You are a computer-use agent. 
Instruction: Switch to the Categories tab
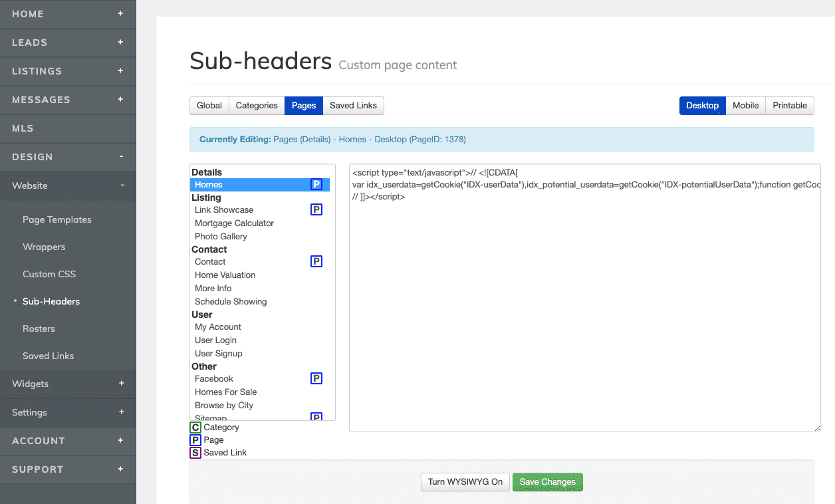(x=257, y=106)
